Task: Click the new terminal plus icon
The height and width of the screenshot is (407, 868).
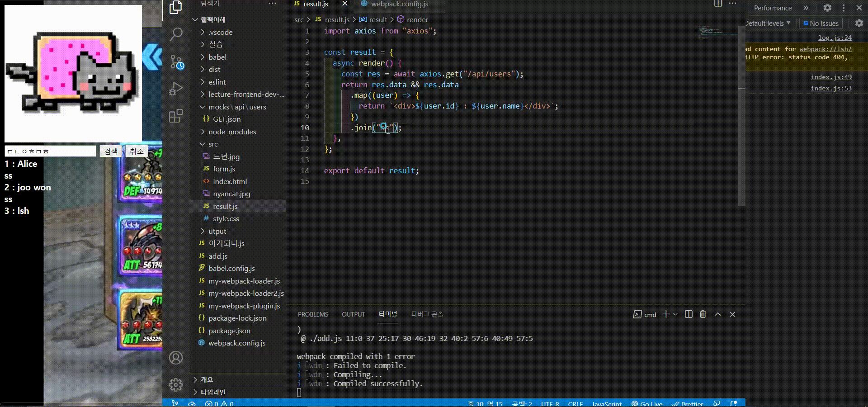Action: (x=666, y=314)
